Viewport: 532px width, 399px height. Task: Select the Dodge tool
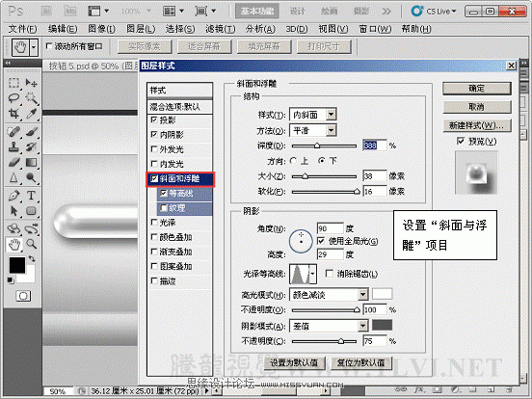click(31, 177)
